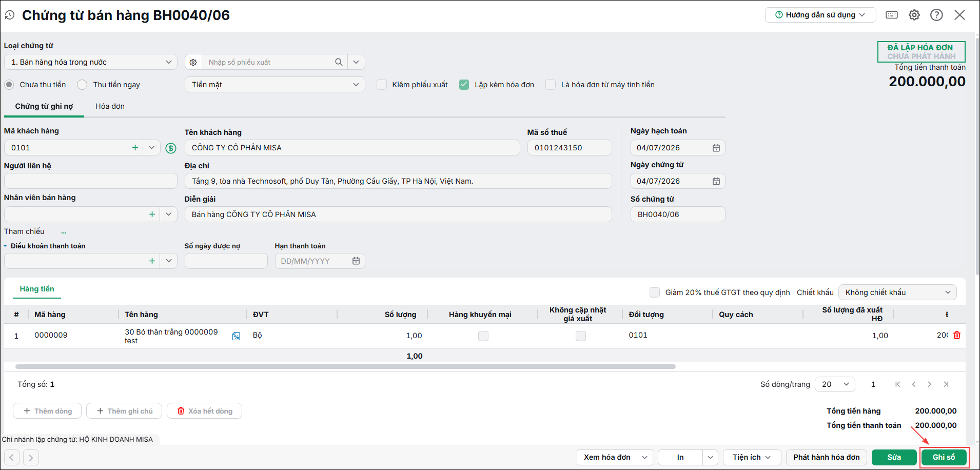Image resolution: width=980 pixels, height=470 pixels.
Task: Enable Giảm 20% thuế GTGT checkbox
Action: pyautogui.click(x=655, y=292)
